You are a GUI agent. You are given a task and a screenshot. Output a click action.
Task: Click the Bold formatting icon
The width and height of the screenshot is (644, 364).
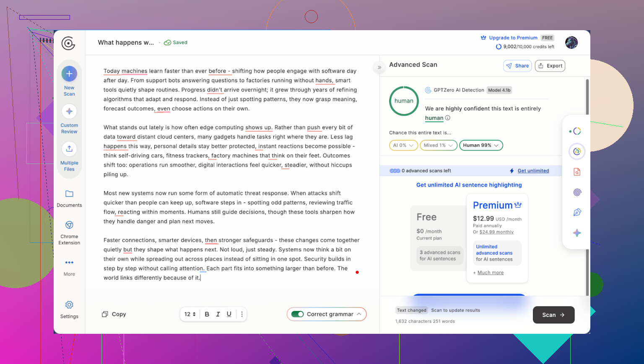point(207,314)
